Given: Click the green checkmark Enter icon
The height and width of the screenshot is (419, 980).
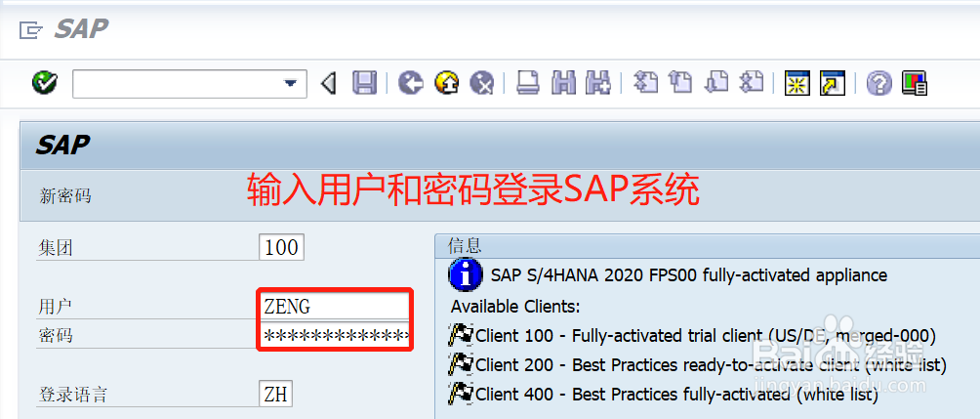Looking at the screenshot, I should tap(44, 83).
